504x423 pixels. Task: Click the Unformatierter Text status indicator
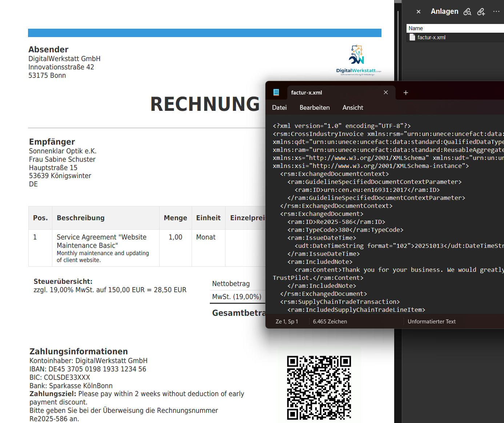point(432,321)
